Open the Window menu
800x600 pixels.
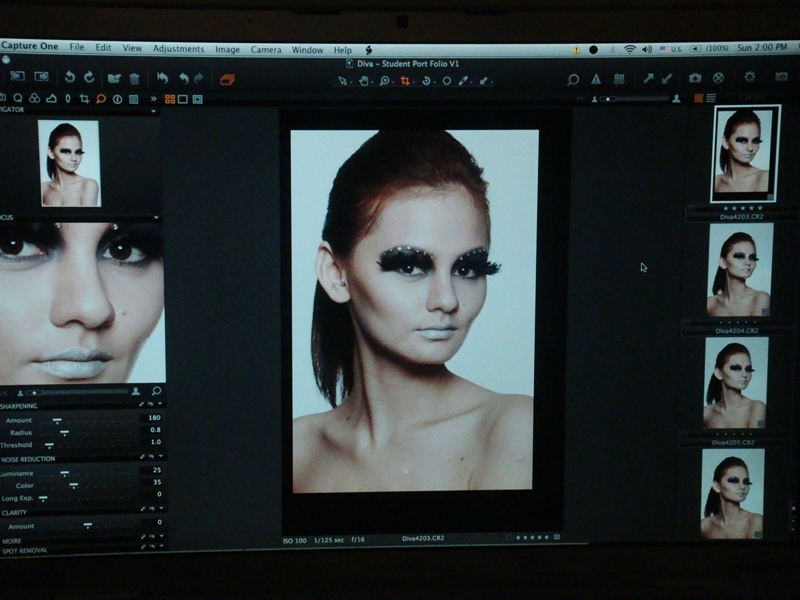[307, 50]
